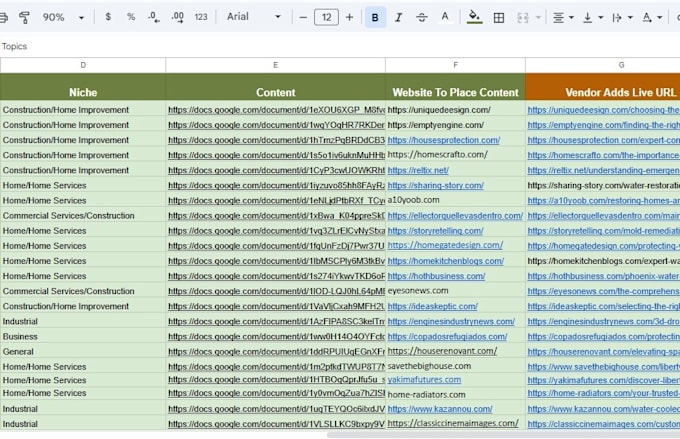Click the merge cells icon
The height and width of the screenshot is (439, 680).
click(523, 18)
